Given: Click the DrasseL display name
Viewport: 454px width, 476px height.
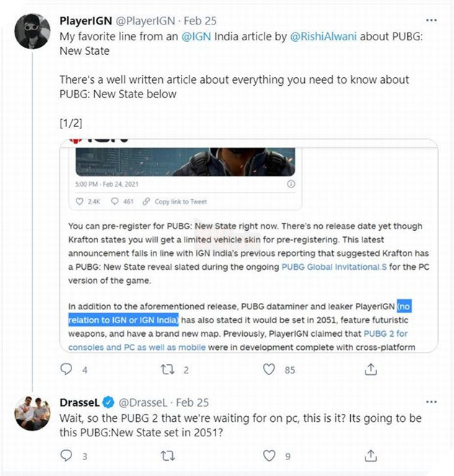Looking at the screenshot, I should click(82, 402).
